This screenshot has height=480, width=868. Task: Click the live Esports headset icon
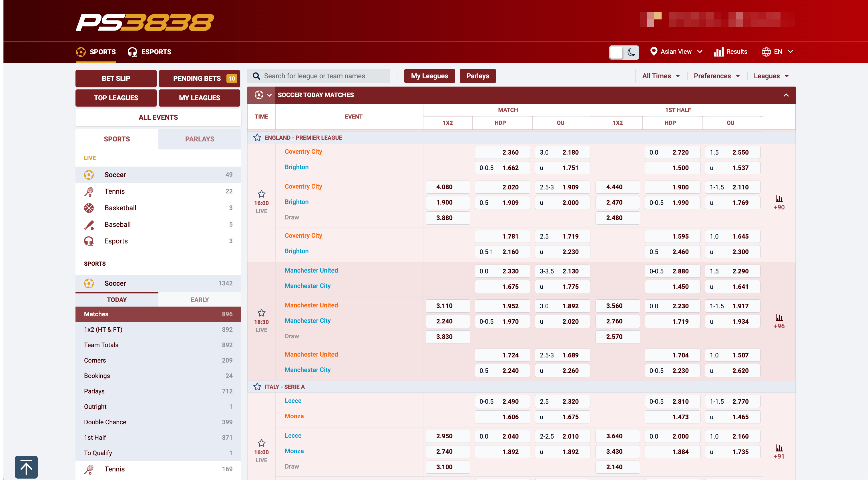coord(89,241)
